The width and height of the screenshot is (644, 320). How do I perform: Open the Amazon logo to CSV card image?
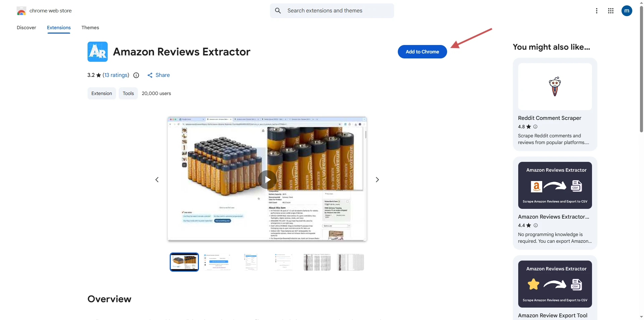click(555, 185)
